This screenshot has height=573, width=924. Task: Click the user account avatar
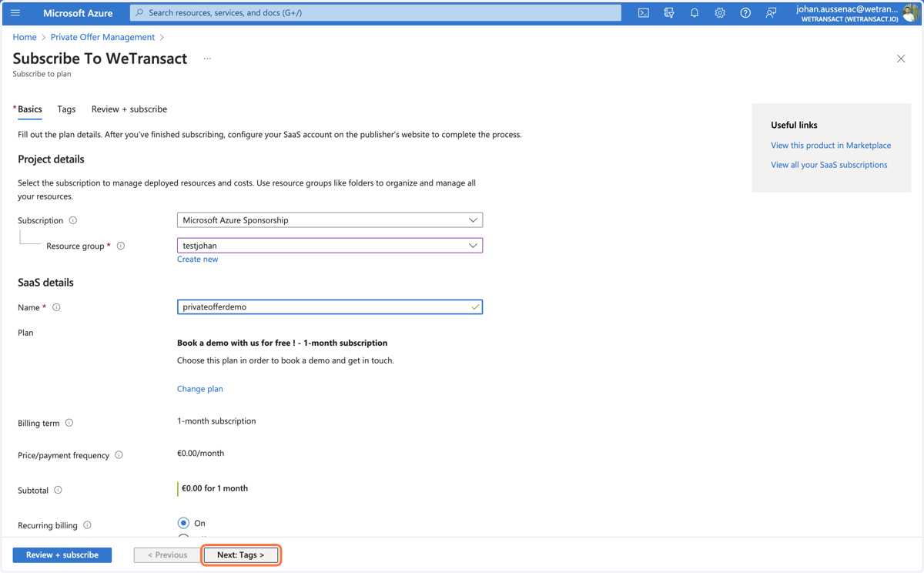(x=912, y=13)
